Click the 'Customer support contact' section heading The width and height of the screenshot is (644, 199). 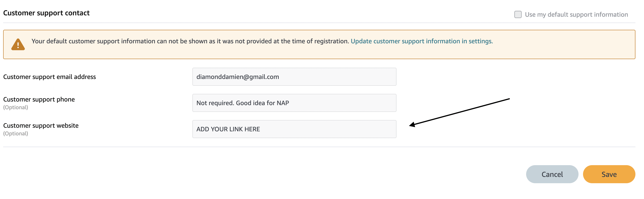tap(46, 13)
